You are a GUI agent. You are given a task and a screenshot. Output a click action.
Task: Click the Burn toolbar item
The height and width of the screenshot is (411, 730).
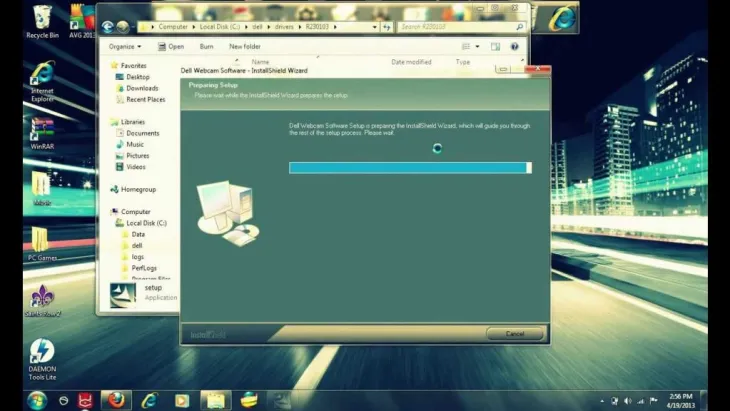click(206, 46)
